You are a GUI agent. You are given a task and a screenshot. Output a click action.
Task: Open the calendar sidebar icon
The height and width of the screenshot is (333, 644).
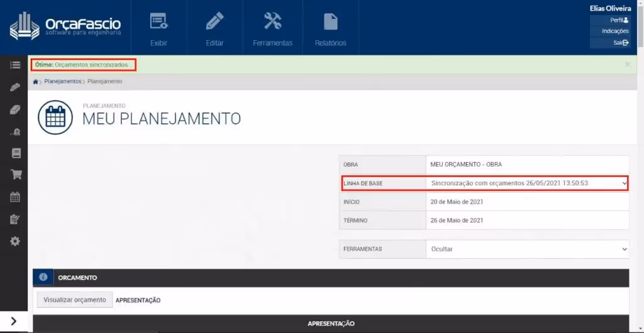(x=15, y=197)
